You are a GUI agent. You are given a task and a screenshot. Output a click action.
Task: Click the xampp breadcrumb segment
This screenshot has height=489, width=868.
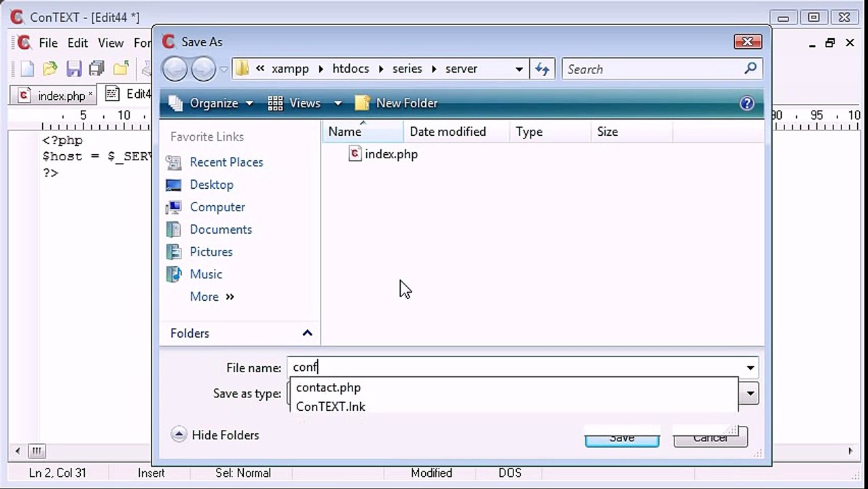click(290, 69)
